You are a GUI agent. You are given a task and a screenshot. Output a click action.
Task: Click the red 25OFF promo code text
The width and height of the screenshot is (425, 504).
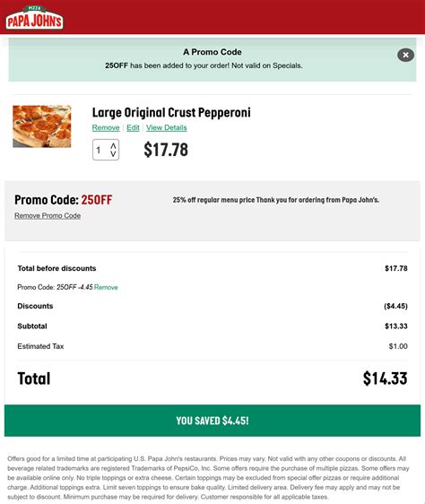click(x=97, y=200)
